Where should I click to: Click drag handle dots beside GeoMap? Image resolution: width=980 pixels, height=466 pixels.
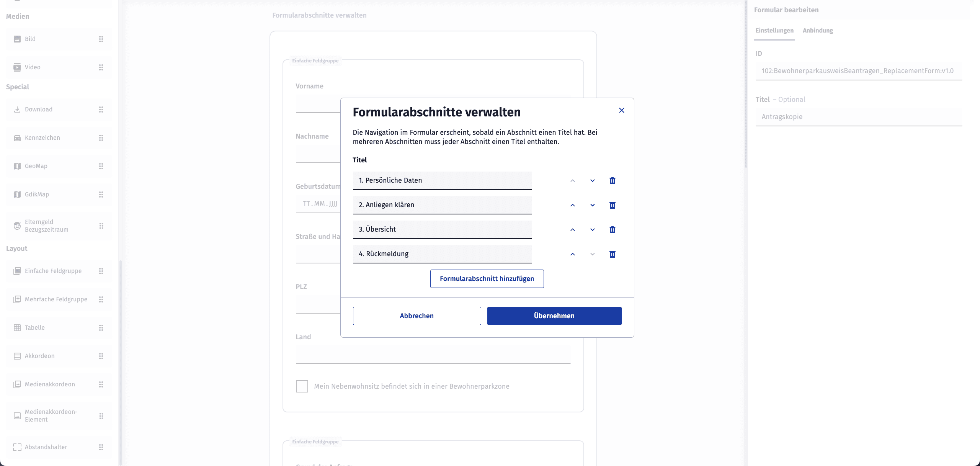tap(101, 166)
